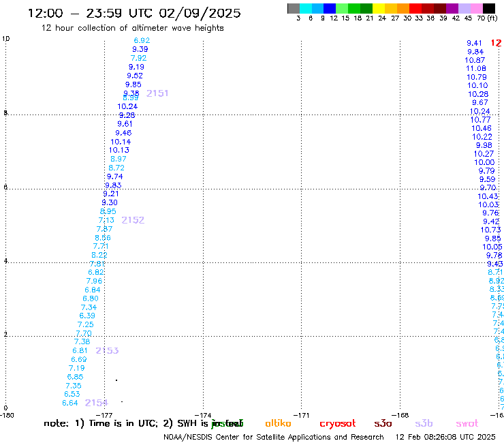The width and height of the screenshot is (504, 443).
Task: Click the bright red legend swatch
Action: (x=415, y=8)
